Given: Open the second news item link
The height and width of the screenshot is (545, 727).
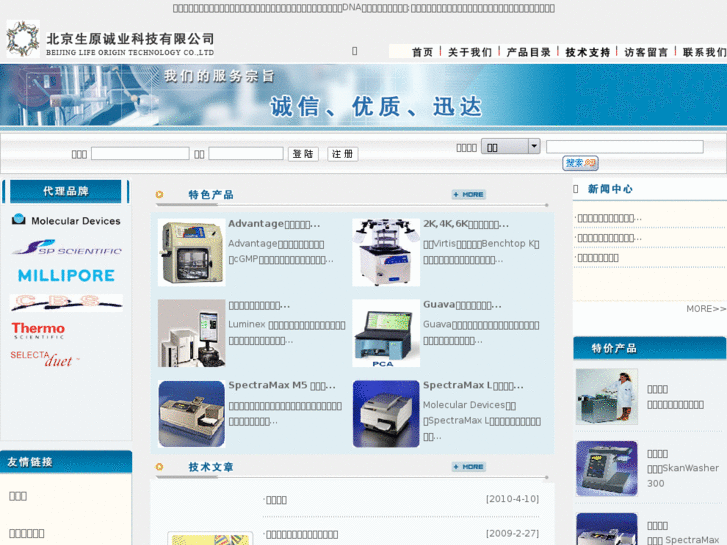Looking at the screenshot, I should point(610,238).
